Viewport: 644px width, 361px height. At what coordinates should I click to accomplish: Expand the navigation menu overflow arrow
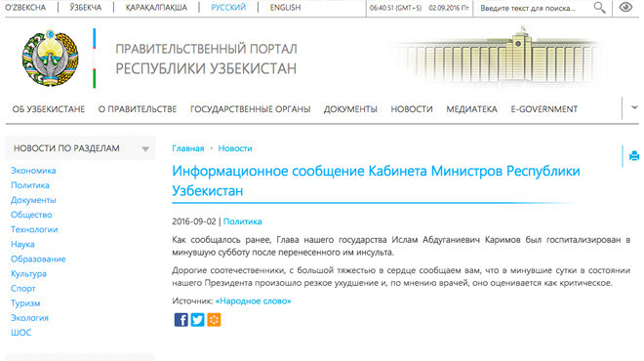[634, 107]
